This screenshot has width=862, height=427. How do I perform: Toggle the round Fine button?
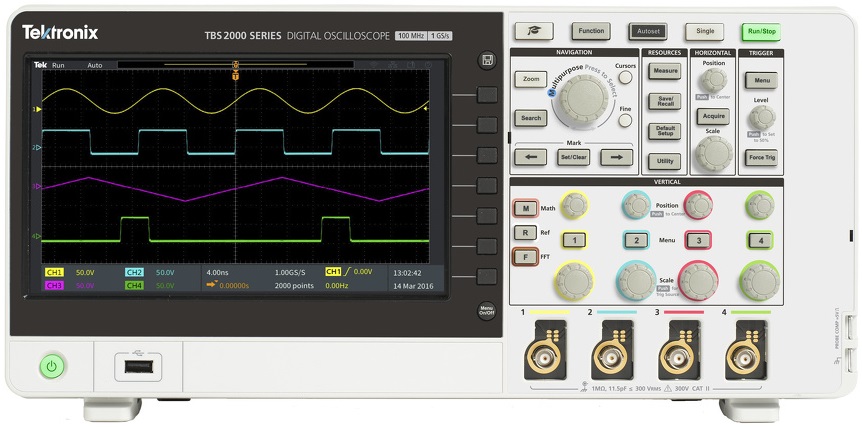(625, 120)
